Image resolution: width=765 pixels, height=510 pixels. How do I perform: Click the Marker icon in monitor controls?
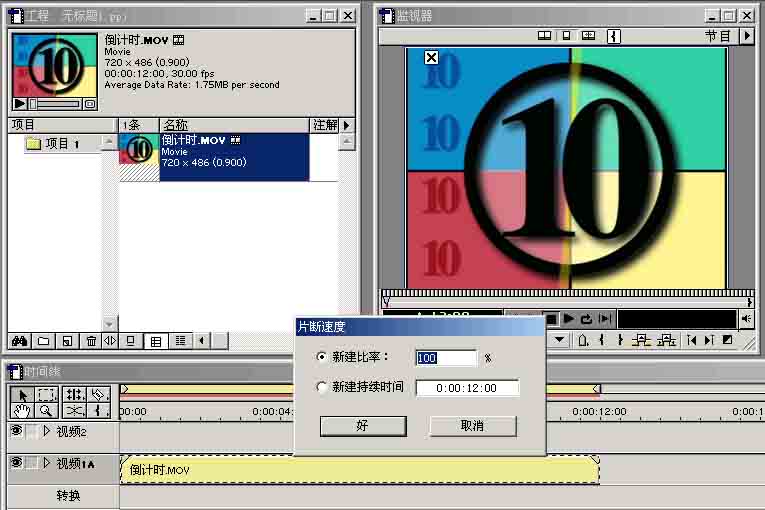click(583, 340)
